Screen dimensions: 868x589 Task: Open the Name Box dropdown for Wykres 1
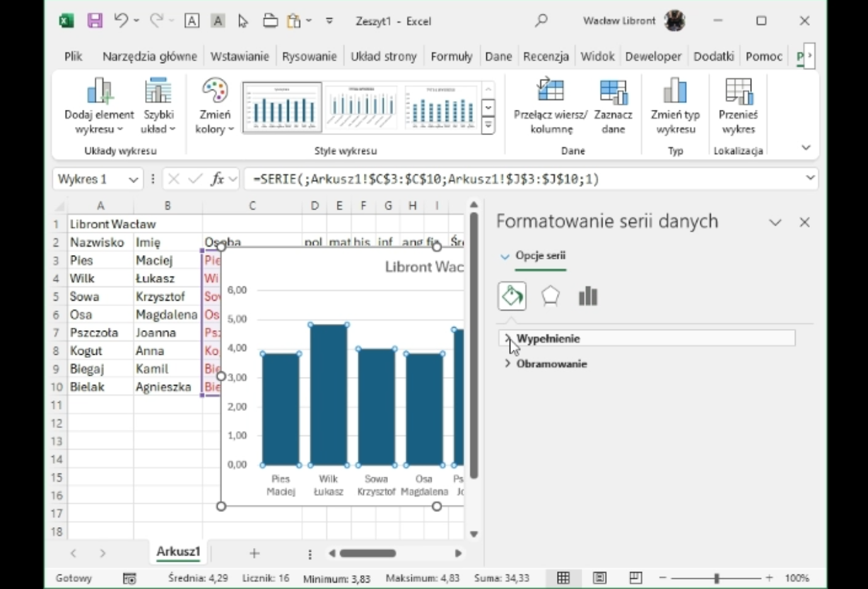point(133,180)
